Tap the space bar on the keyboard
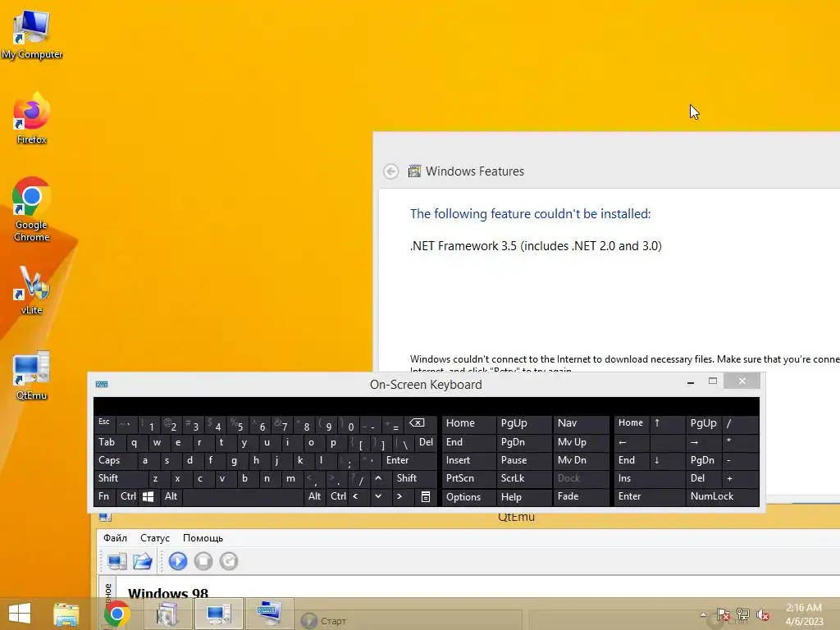Screen dimensions: 840x630 (x=244, y=496)
